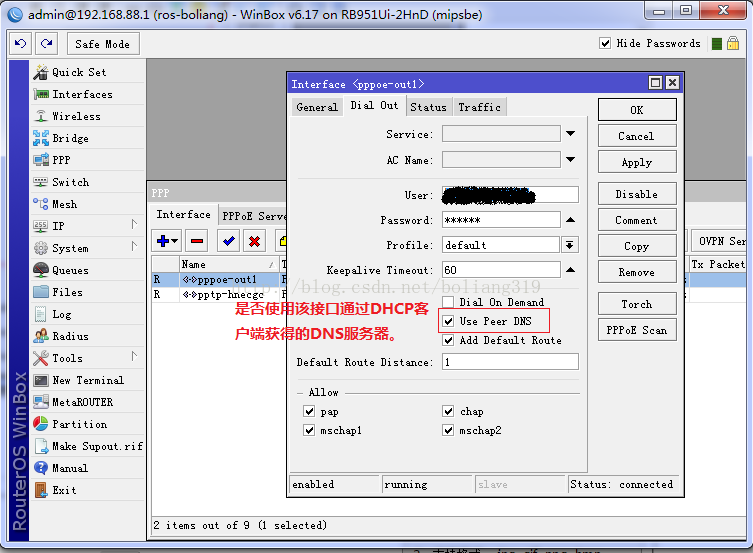The image size is (753, 553).
Task: Toggle the mschap2 checkbox
Action: click(448, 430)
